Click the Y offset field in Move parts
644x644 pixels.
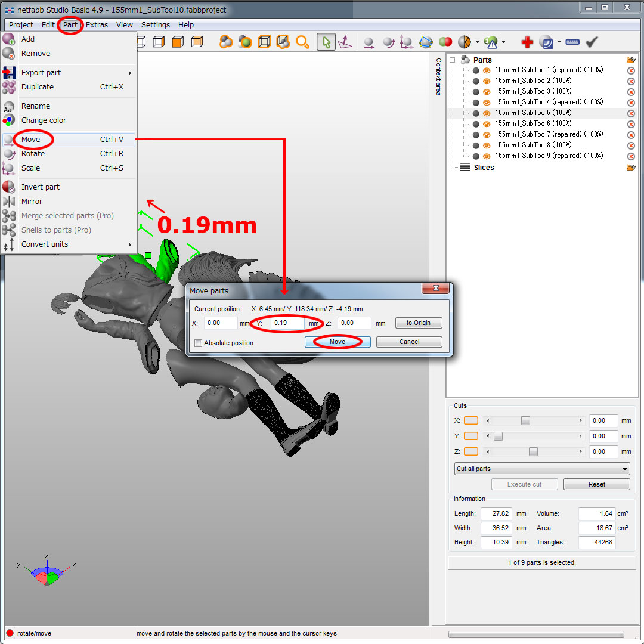coord(287,323)
